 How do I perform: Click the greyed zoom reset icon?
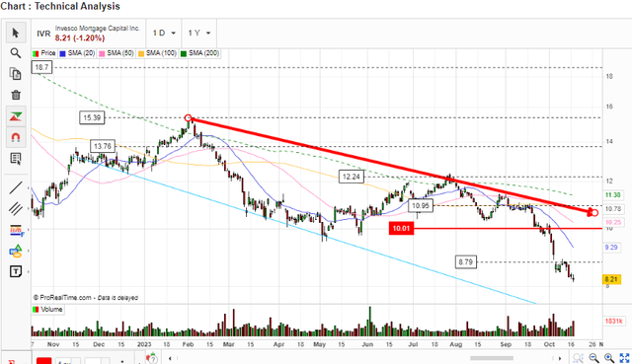click(578, 358)
